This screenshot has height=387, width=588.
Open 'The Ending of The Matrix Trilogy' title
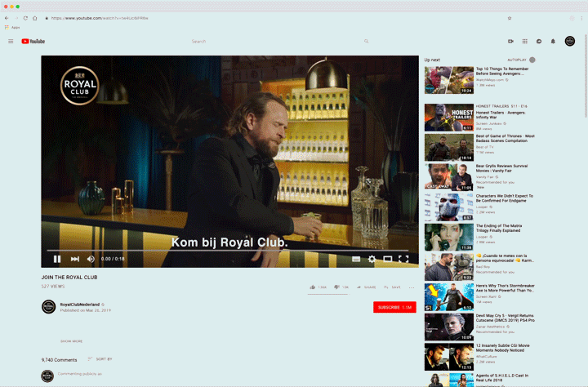(499, 228)
